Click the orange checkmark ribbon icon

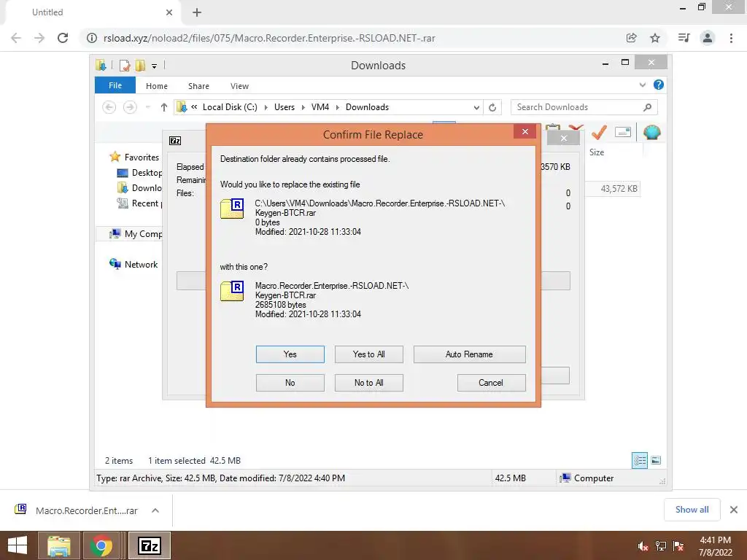point(599,132)
